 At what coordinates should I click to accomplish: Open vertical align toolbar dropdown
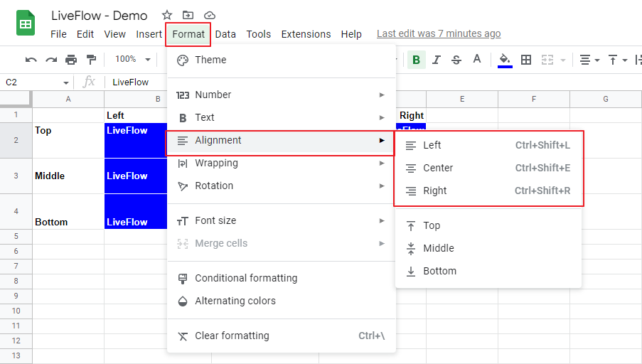[x=618, y=60]
